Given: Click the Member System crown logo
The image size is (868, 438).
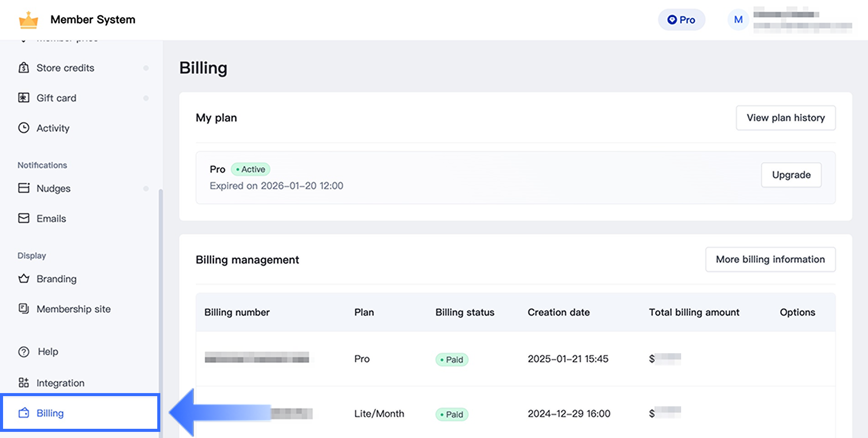Looking at the screenshot, I should tap(29, 20).
